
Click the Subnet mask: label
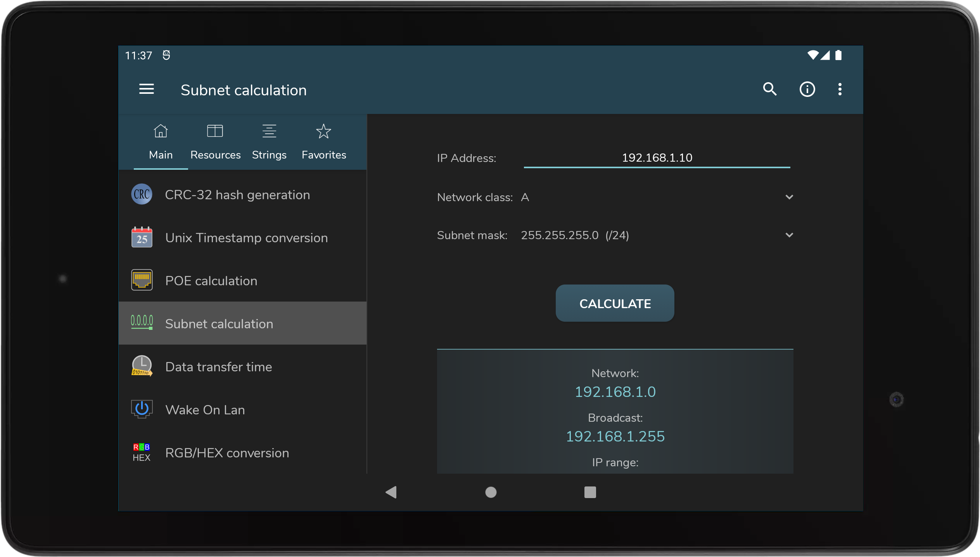(x=472, y=235)
